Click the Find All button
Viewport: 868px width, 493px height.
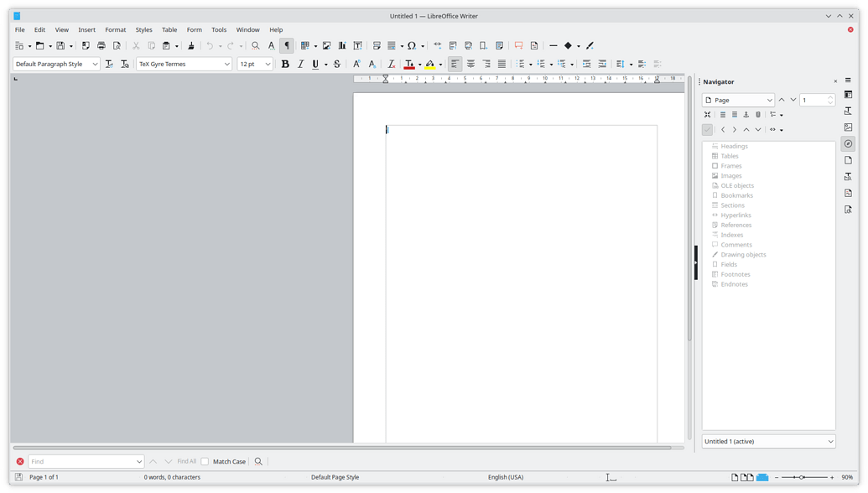tap(186, 461)
